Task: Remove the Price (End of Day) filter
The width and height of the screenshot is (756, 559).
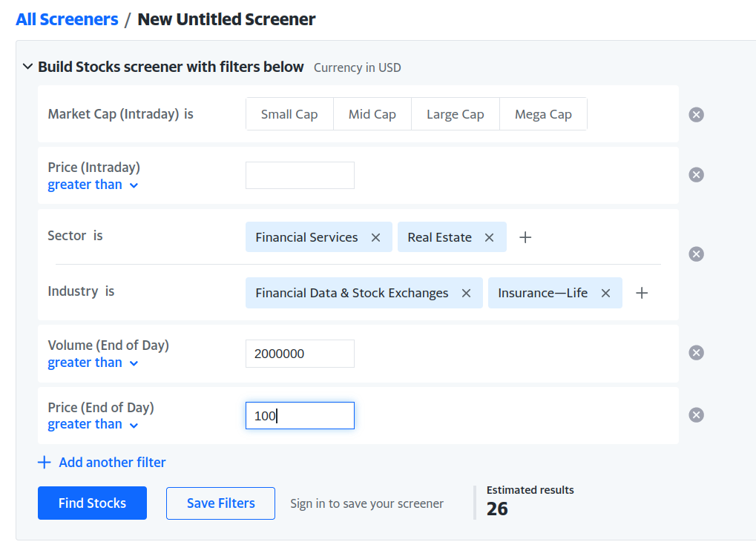Action: coord(696,414)
